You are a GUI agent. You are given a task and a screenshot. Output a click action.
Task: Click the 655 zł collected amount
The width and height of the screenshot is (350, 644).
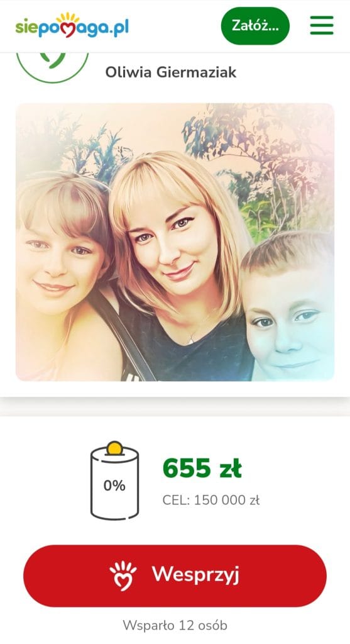tap(202, 469)
